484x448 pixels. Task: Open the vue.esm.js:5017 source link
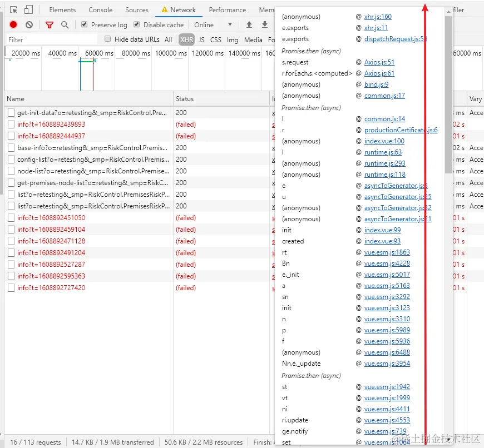click(x=387, y=275)
